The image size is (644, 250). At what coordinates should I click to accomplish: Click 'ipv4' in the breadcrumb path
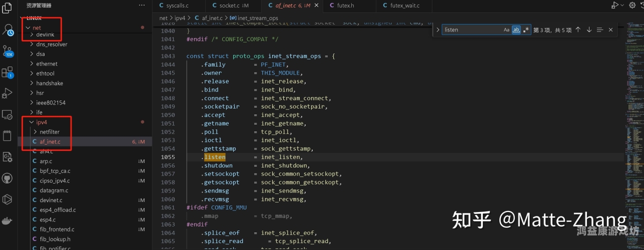179,18
